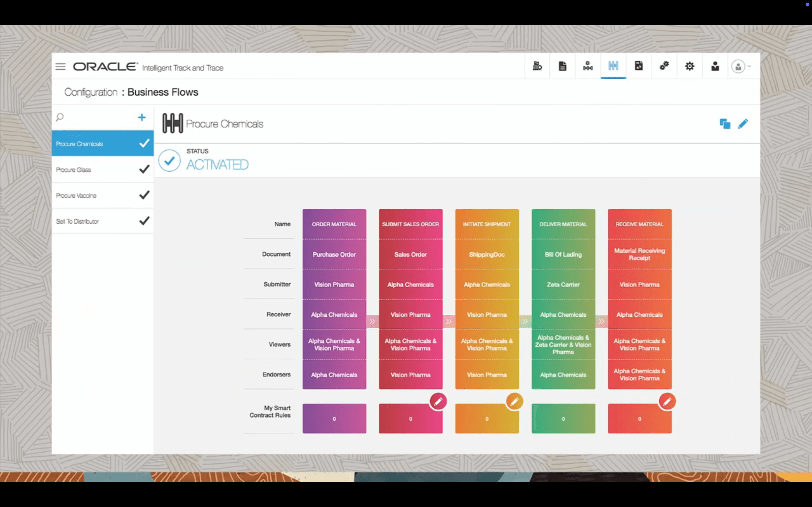Click the Procure Vaccine checkmark
Viewport: 812px width, 507px height.
(x=144, y=195)
